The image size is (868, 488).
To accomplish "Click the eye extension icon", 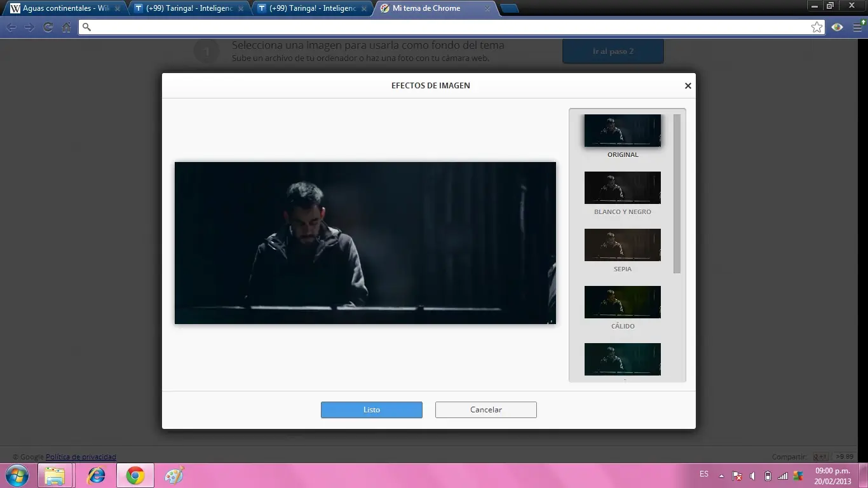I will 837,27.
